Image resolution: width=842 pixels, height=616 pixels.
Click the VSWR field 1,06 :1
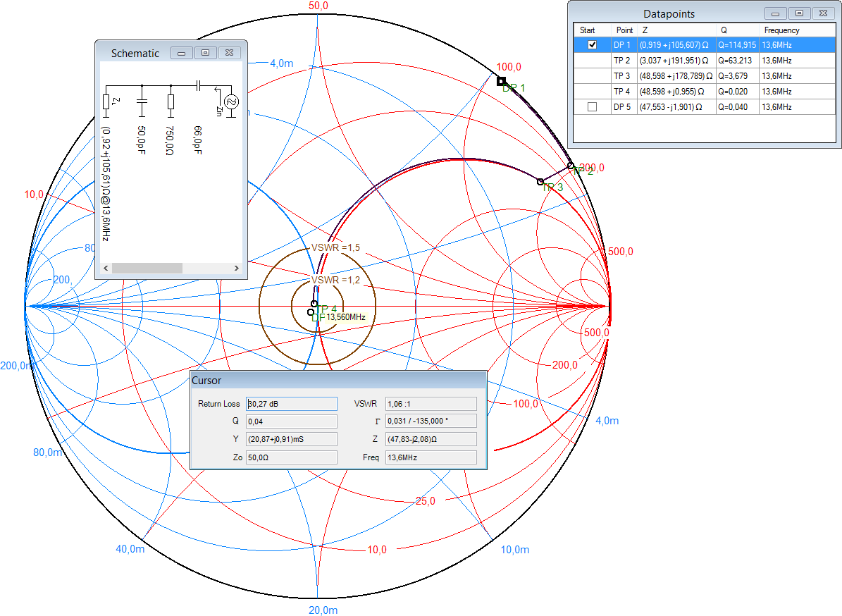tap(431, 404)
